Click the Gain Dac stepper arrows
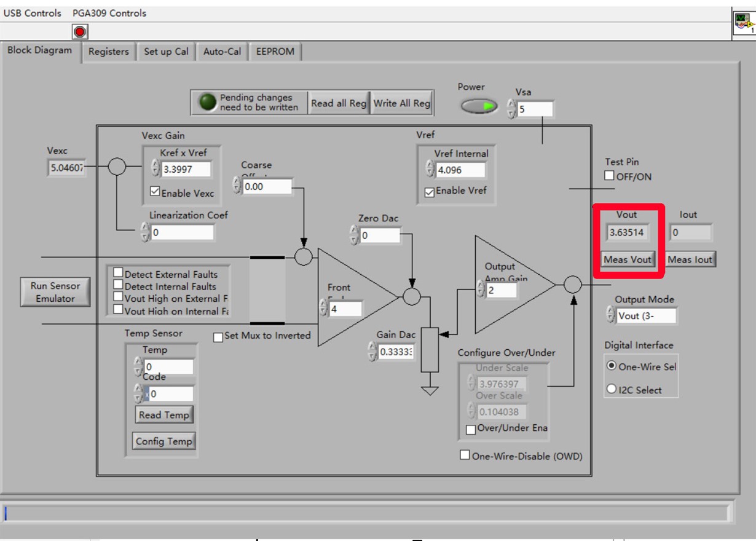756x541 pixels. pos(372,352)
